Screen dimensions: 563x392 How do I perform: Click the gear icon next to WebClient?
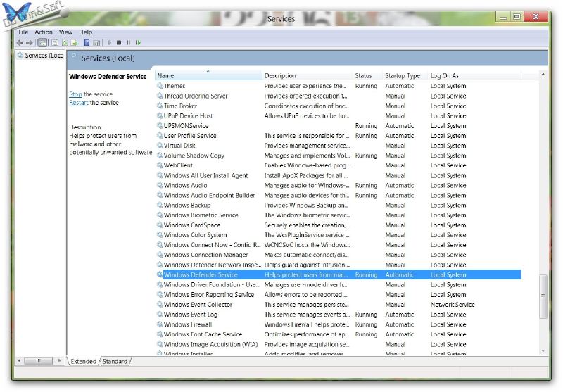click(160, 165)
